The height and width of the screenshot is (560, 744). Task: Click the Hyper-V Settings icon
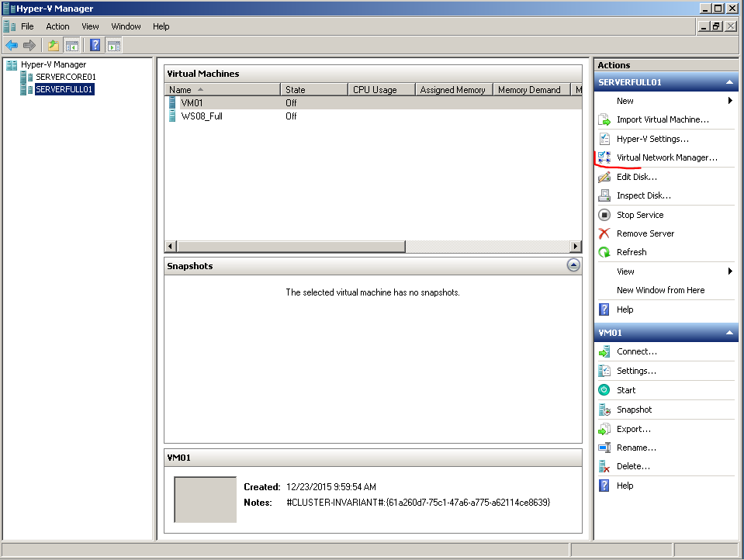point(604,139)
